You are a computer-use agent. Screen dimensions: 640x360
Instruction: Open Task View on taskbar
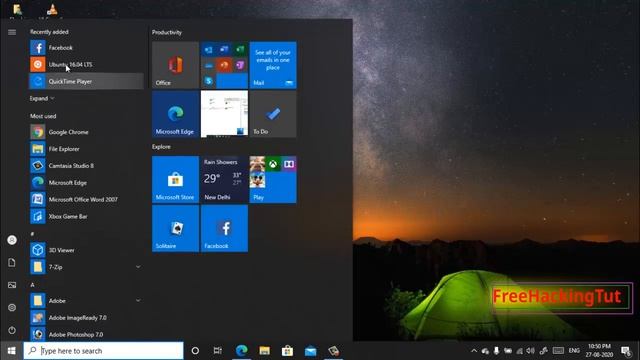coord(218,351)
